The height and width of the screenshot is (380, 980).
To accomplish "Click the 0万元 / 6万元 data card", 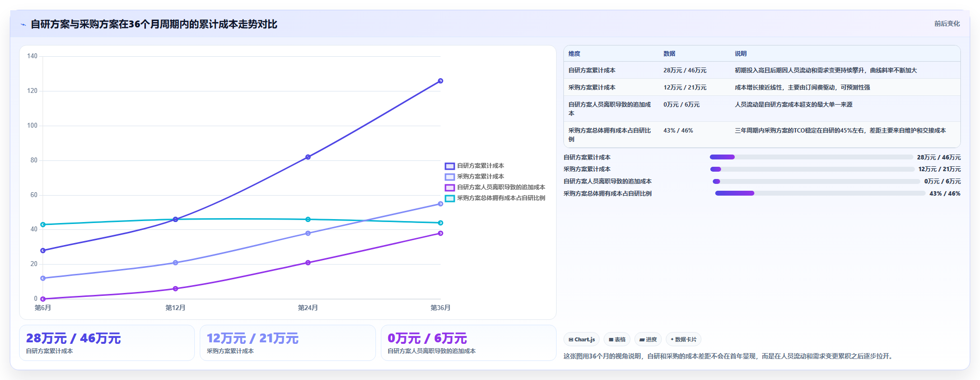I will click(468, 343).
